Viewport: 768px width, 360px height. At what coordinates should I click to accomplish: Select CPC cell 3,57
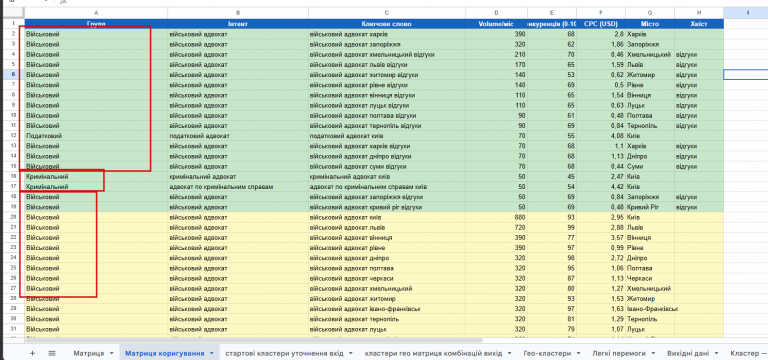tap(601, 238)
